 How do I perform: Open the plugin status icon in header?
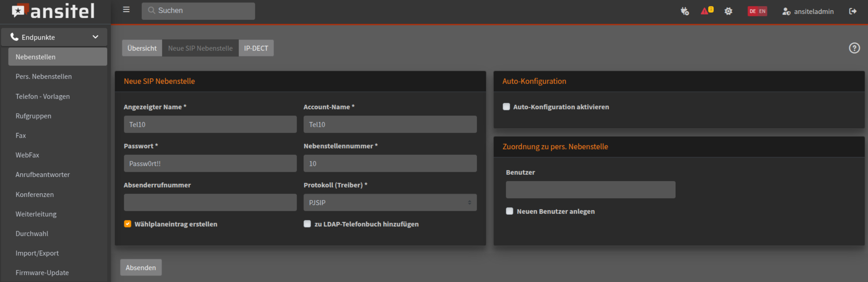tap(685, 11)
